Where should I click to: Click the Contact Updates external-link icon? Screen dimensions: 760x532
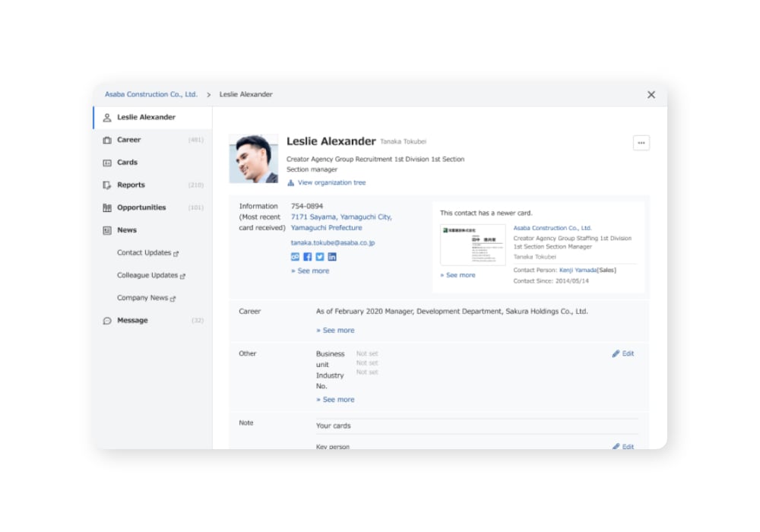pyautogui.click(x=176, y=253)
